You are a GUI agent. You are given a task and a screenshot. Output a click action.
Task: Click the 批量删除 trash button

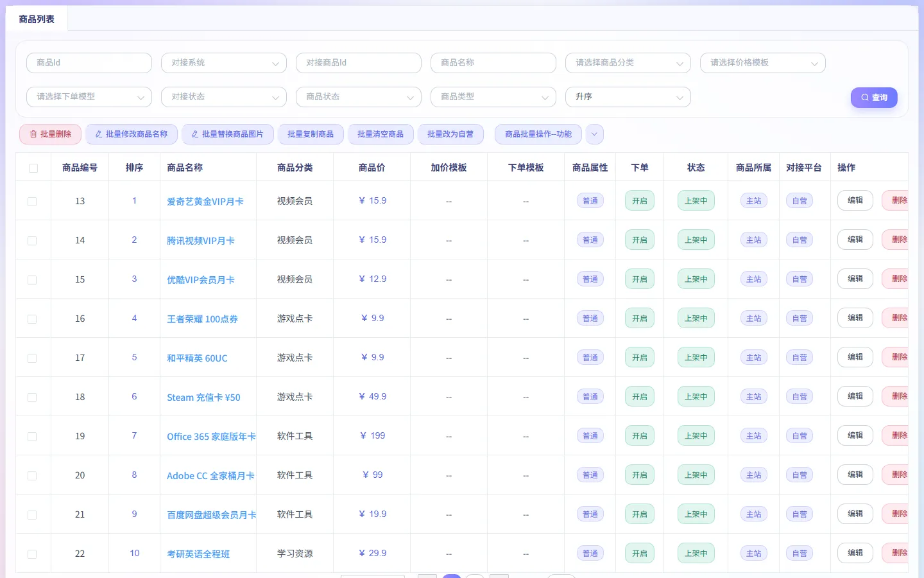coord(50,134)
